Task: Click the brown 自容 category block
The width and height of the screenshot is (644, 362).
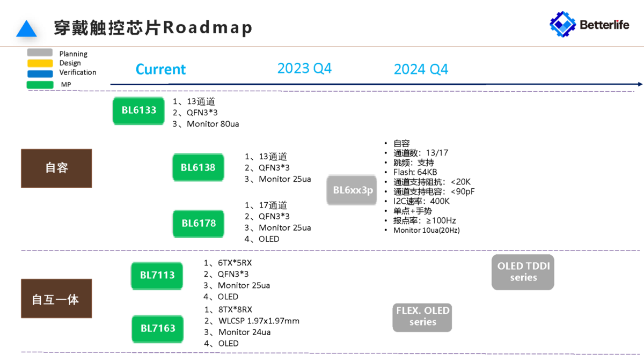Action: click(56, 168)
